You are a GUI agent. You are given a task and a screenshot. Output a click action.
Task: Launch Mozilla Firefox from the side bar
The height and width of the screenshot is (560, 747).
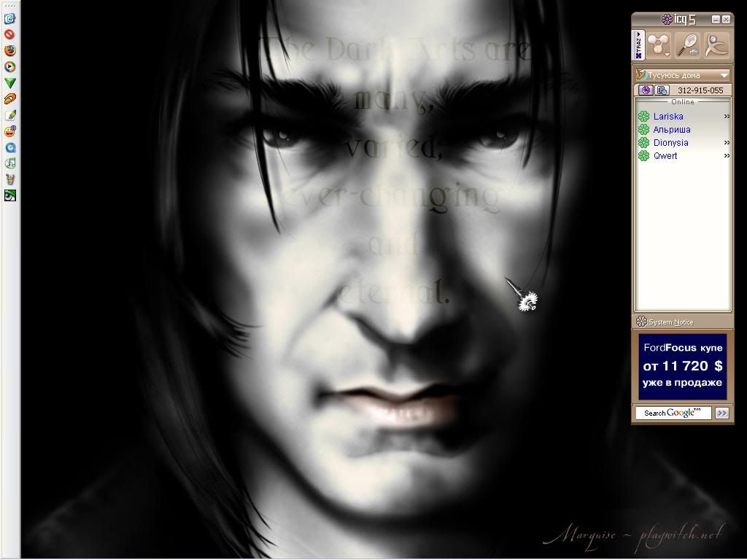pos(10,50)
